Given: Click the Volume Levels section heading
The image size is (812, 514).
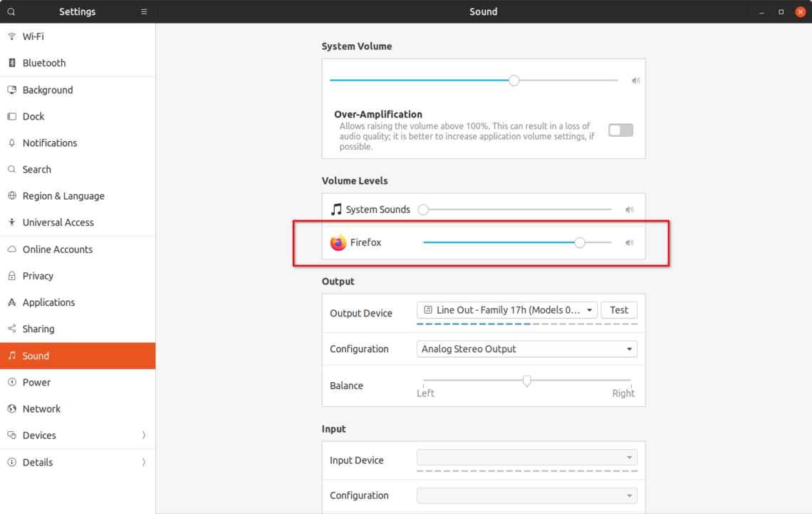Looking at the screenshot, I should 355,181.
